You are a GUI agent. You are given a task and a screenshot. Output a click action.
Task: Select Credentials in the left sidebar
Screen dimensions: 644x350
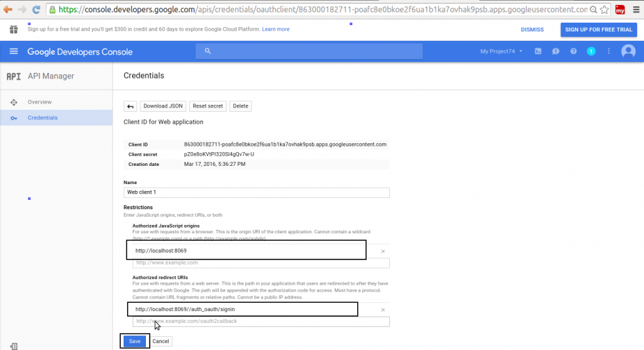[42, 118]
